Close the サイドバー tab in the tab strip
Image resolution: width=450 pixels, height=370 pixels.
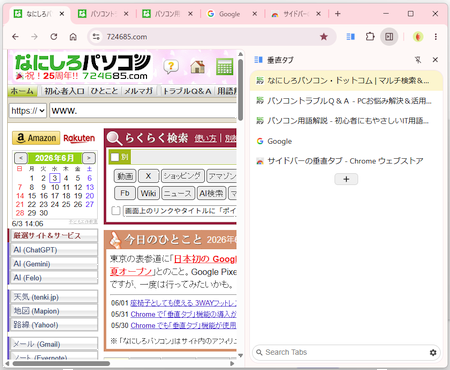tap(319, 14)
